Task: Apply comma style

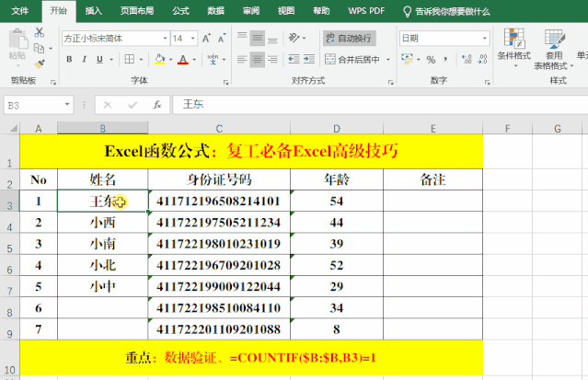Action: pos(445,59)
